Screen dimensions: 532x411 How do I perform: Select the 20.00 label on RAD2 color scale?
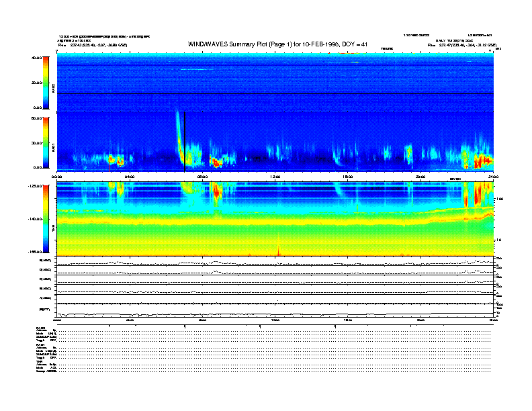pyautogui.click(x=36, y=83)
